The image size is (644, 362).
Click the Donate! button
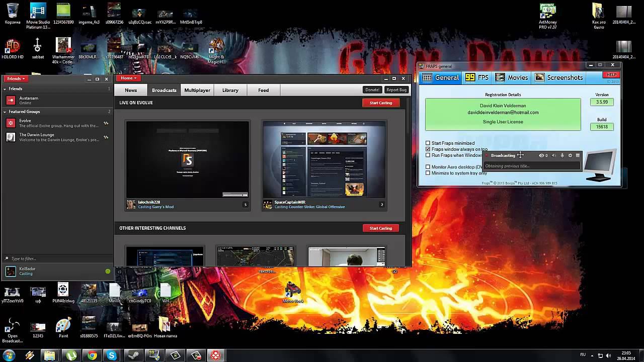[372, 90]
